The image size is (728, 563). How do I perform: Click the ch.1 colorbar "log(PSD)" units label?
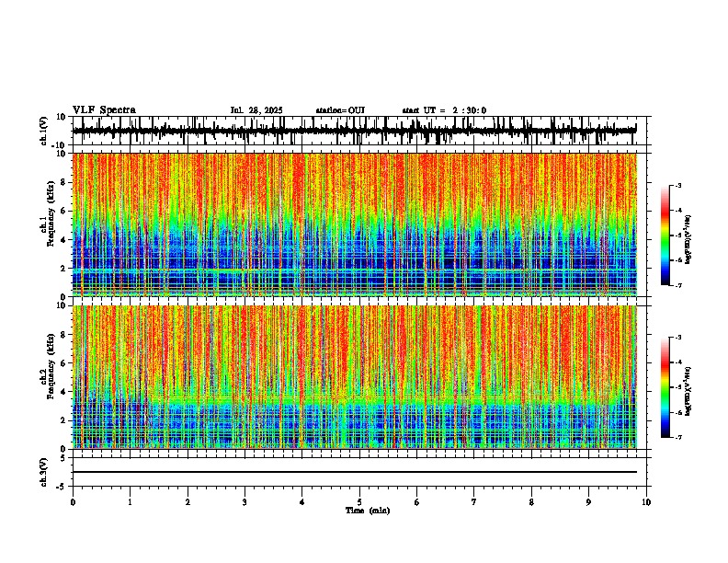click(688, 240)
